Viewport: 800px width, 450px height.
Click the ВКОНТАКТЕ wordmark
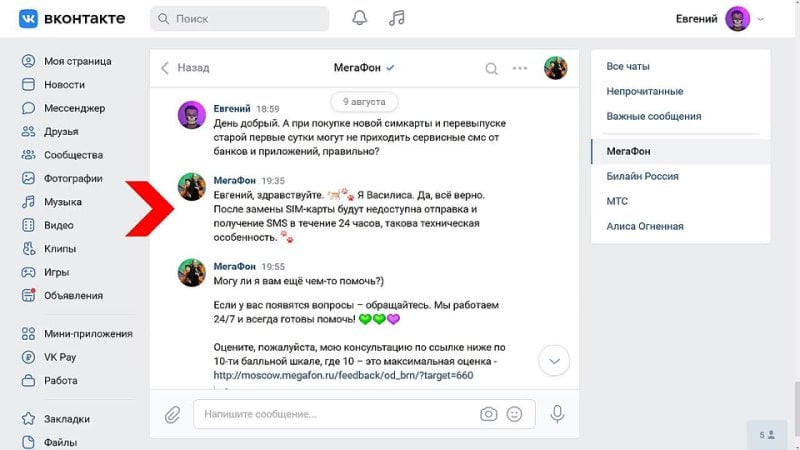(85, 19)
